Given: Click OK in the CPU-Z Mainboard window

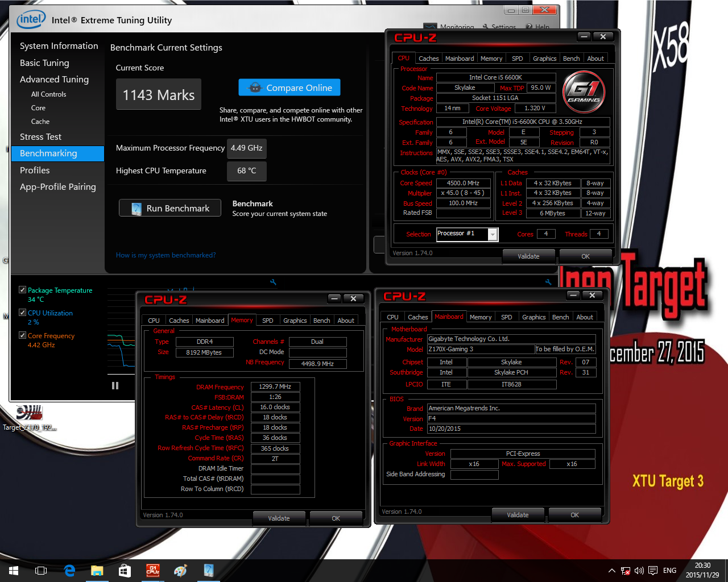Looking at the screenshot, I should (574, 515).
